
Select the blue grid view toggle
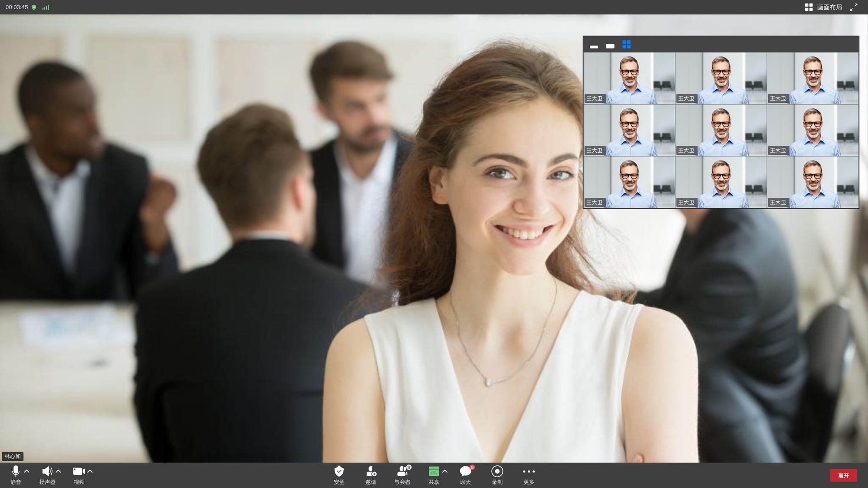tap(627, 44)
